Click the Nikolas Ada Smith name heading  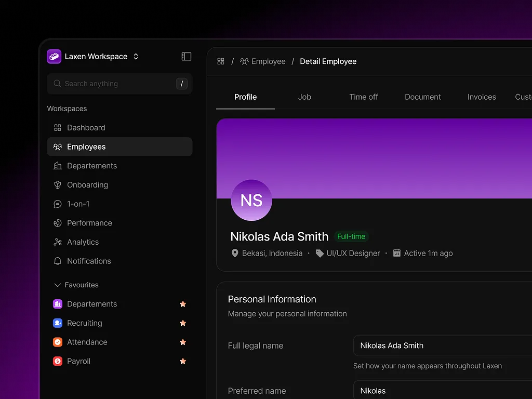[x=279, y=236]
